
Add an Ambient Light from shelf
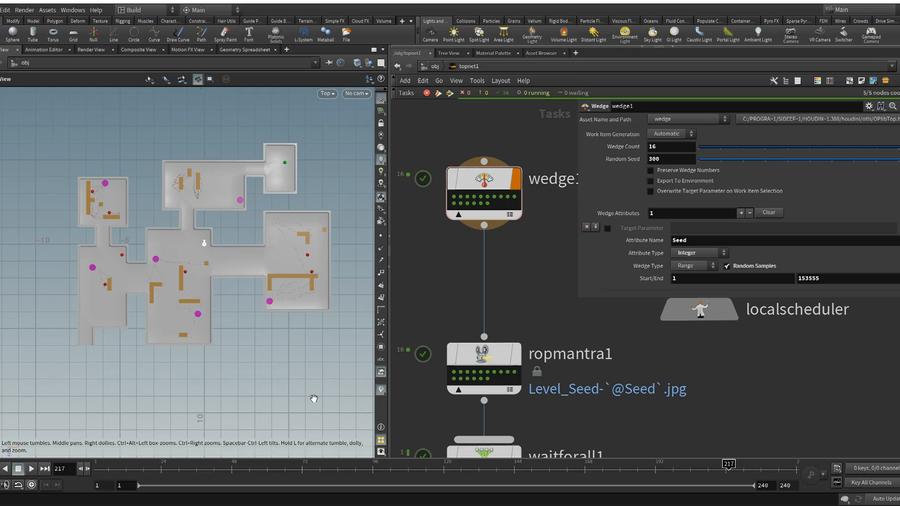[x=758, y=34]
